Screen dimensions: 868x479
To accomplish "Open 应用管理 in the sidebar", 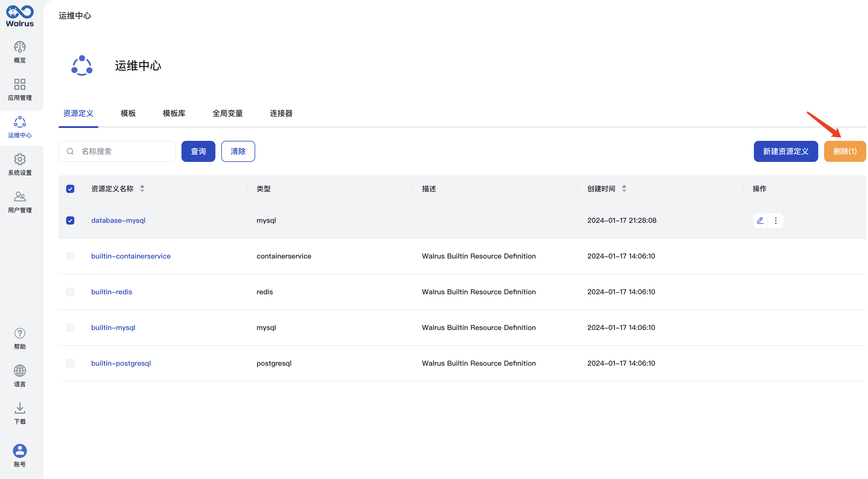I will tap(20, 90).
